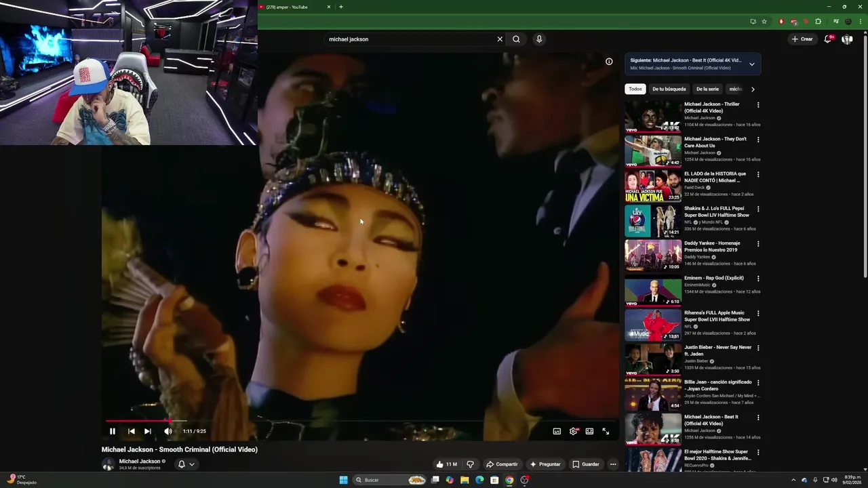The width and height of the screenshot is (868, 488).
Task: Open a new browser tab
Action: pos(341,7)
